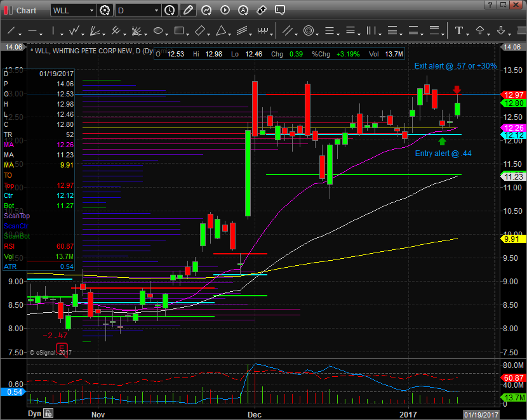Expand the text tool dropdown arrow
This screenshot has height=420, width=527.
pyautogui.click(x=467, y=34)
